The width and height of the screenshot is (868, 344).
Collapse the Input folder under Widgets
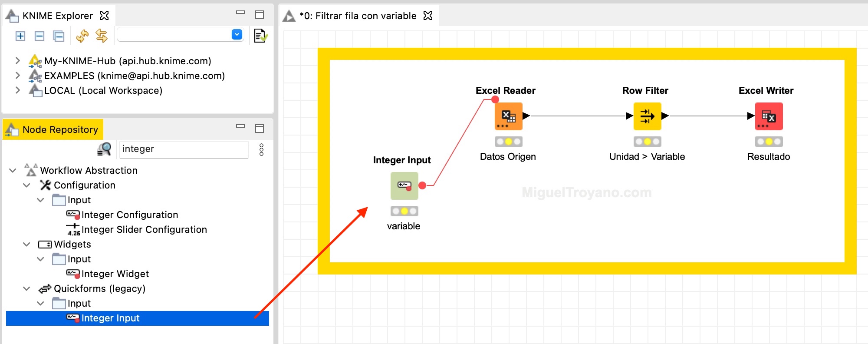point(41,259)
